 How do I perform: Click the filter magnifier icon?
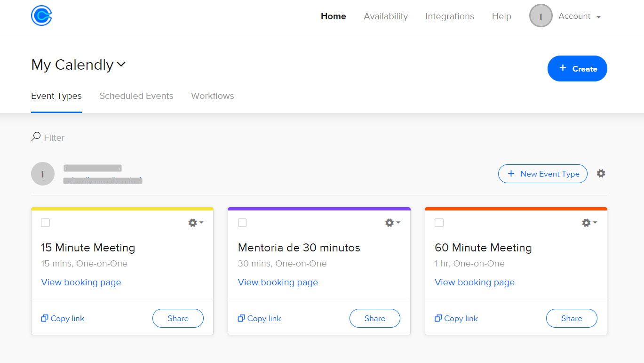click(36, 137)
